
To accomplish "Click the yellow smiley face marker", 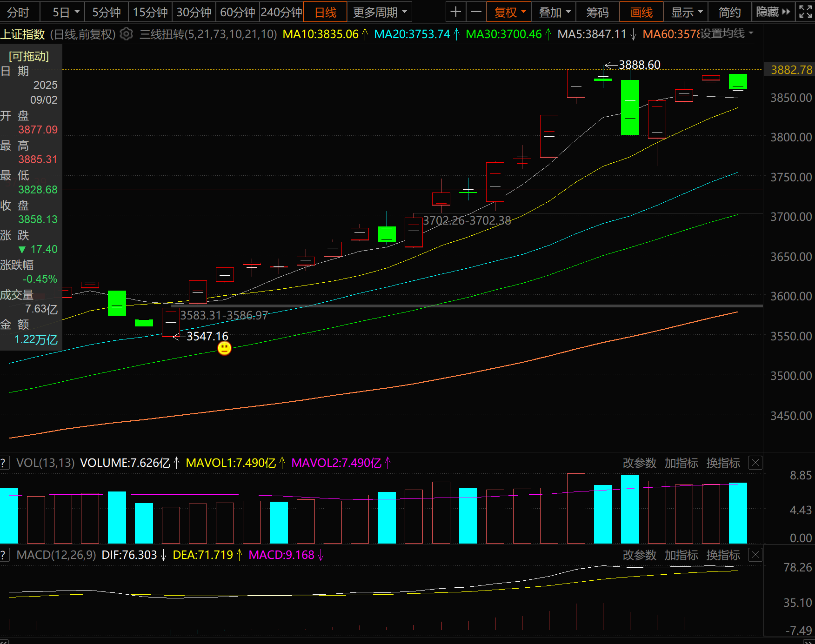I will (225, 348).
